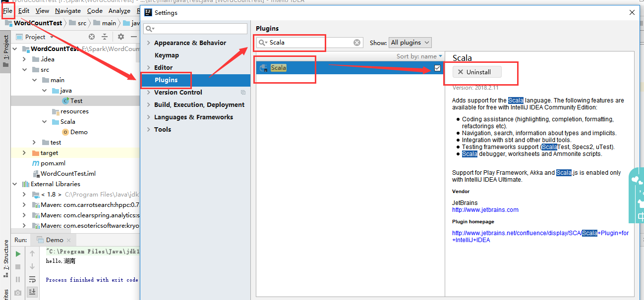This screenshot has height=300, width=644.
Task: Click the settings search field
Action: pos(195,29)
